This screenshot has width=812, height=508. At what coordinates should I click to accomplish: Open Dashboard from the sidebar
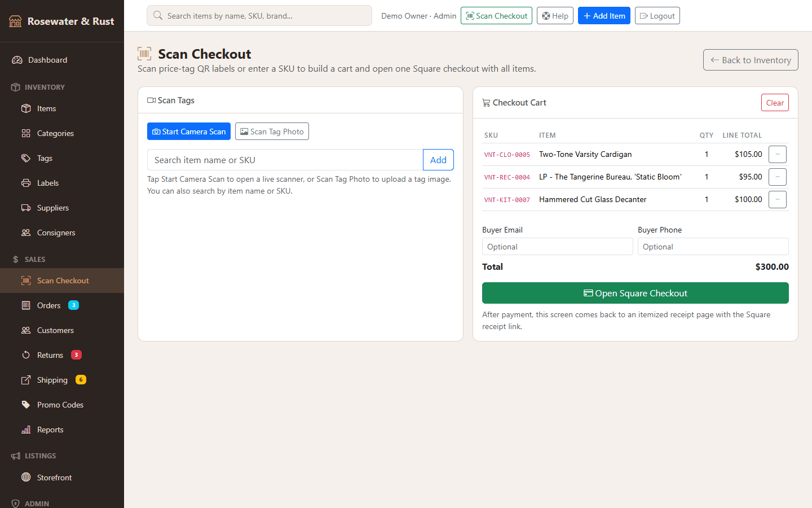[62, 60]
